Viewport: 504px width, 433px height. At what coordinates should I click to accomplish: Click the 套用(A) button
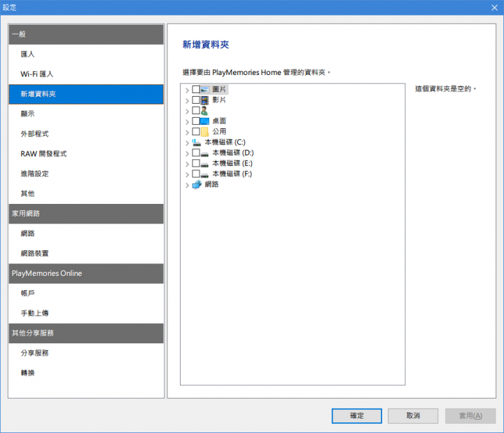470,416
